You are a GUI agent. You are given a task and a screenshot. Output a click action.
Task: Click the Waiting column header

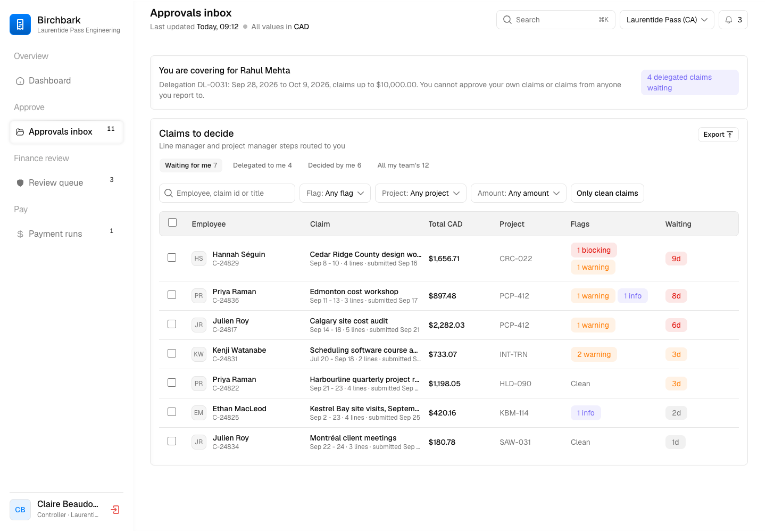click(678, 224)
